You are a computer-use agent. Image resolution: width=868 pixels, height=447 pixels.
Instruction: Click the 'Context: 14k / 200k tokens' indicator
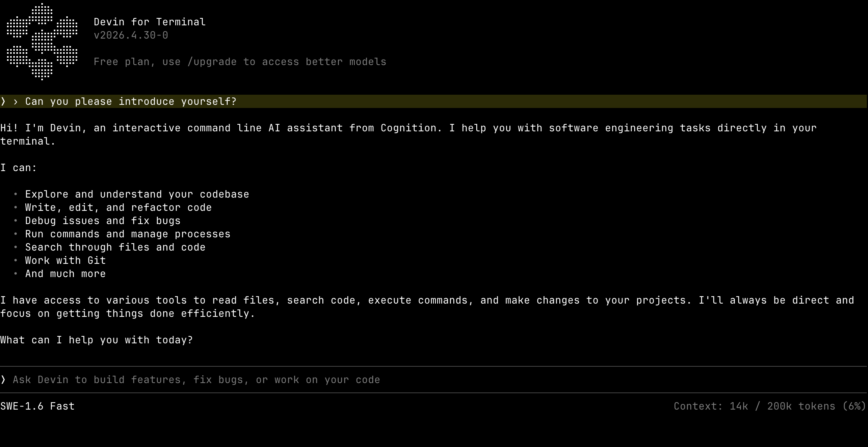pyautogui.click(x=770, y=406)
